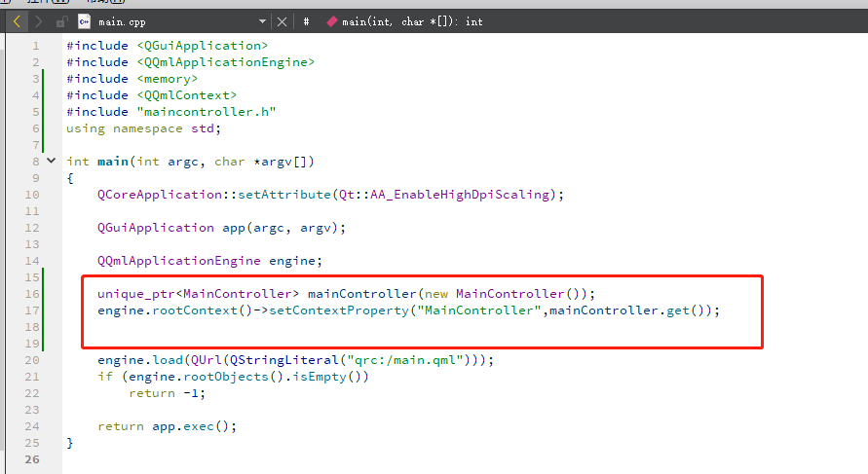Click 'isEmpty' on line 21
This screenshot has width=868, height=474.
(x=320, y=377)
